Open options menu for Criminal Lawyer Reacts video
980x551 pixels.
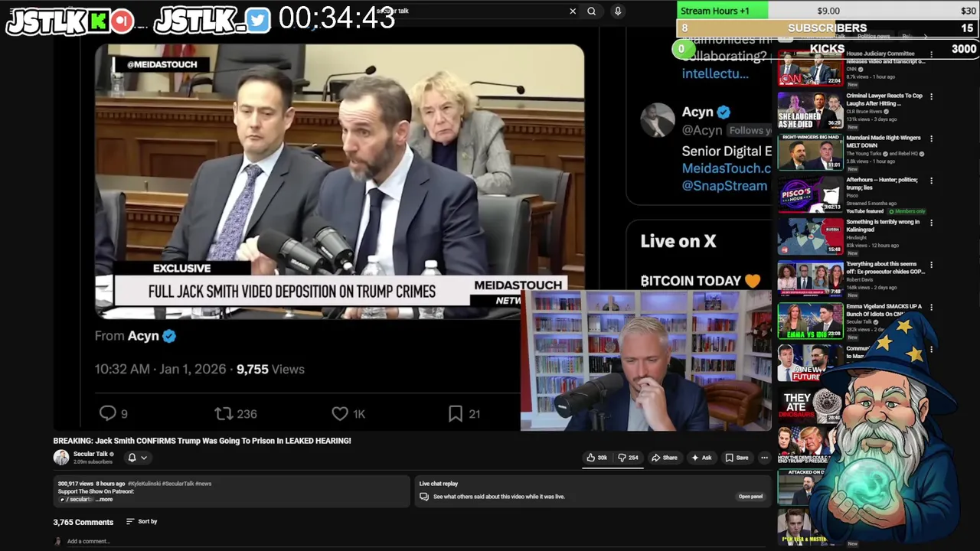(931, 96)
